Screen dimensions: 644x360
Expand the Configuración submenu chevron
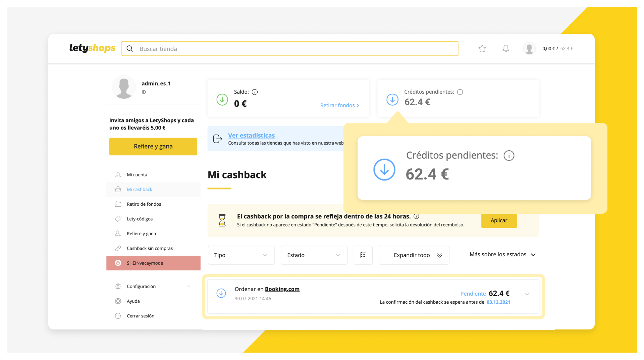pos(189,287)
